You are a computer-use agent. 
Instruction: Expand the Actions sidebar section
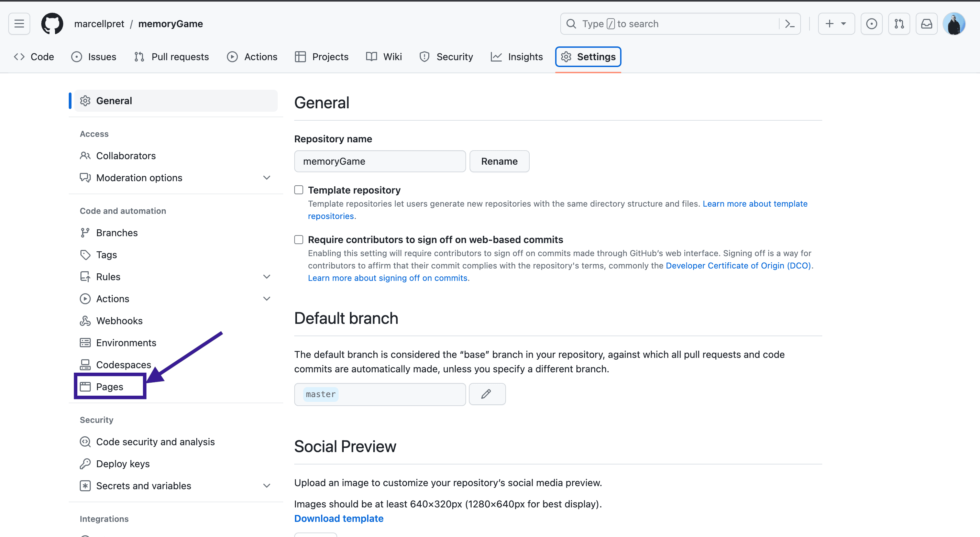pos(267,298)
